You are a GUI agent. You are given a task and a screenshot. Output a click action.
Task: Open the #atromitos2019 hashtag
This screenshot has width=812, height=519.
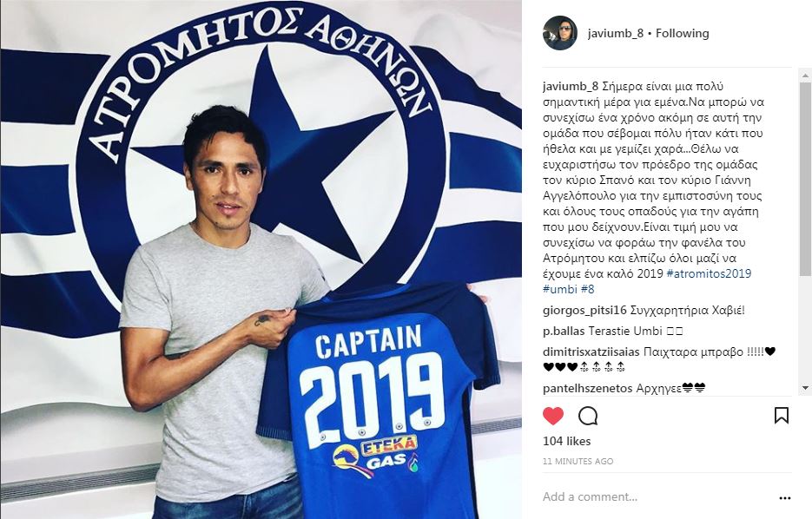point(709,273)
